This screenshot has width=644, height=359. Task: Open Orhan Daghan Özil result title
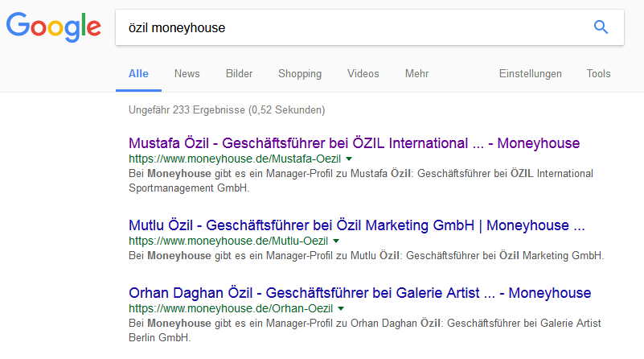[x=359, y=293]
